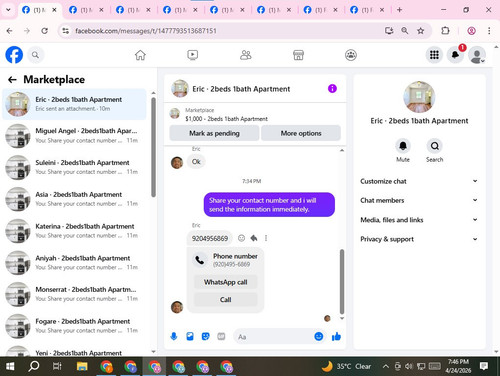
Task: Open the notifications bell
Action: click(x=455, y=55)
